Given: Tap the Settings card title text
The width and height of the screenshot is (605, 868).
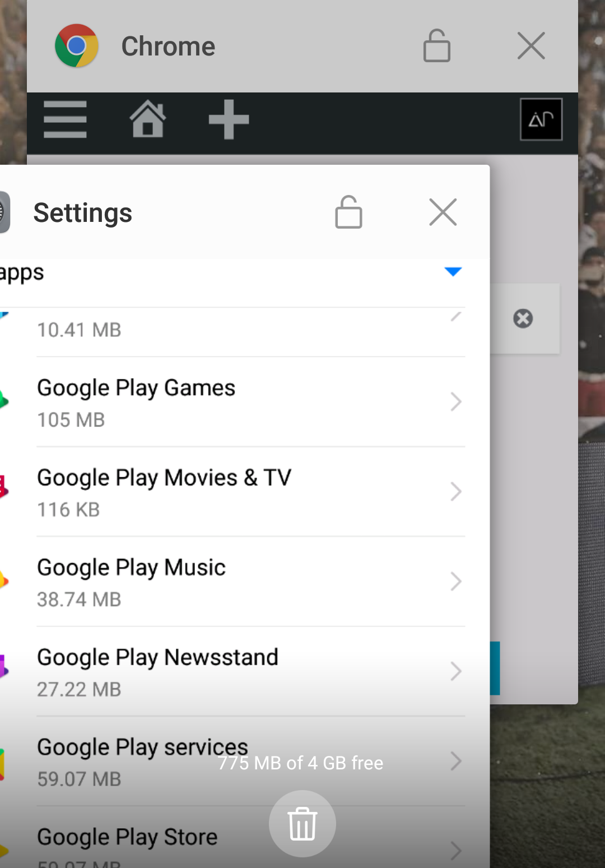Looking at the screenshot, I should pyautogui.click(x=83, y=213).
